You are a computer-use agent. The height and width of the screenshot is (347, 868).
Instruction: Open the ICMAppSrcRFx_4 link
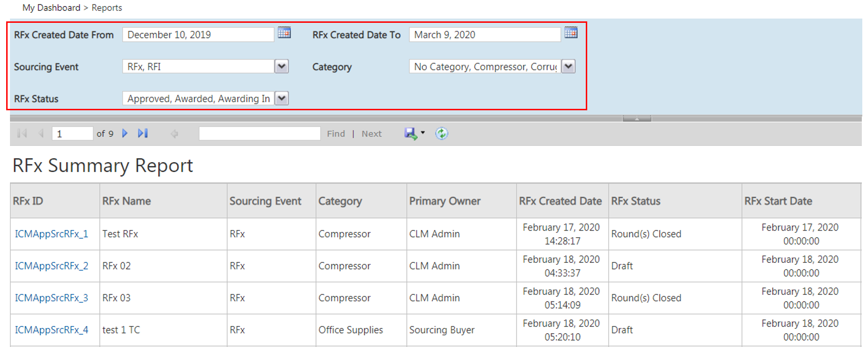coord(51,330)
